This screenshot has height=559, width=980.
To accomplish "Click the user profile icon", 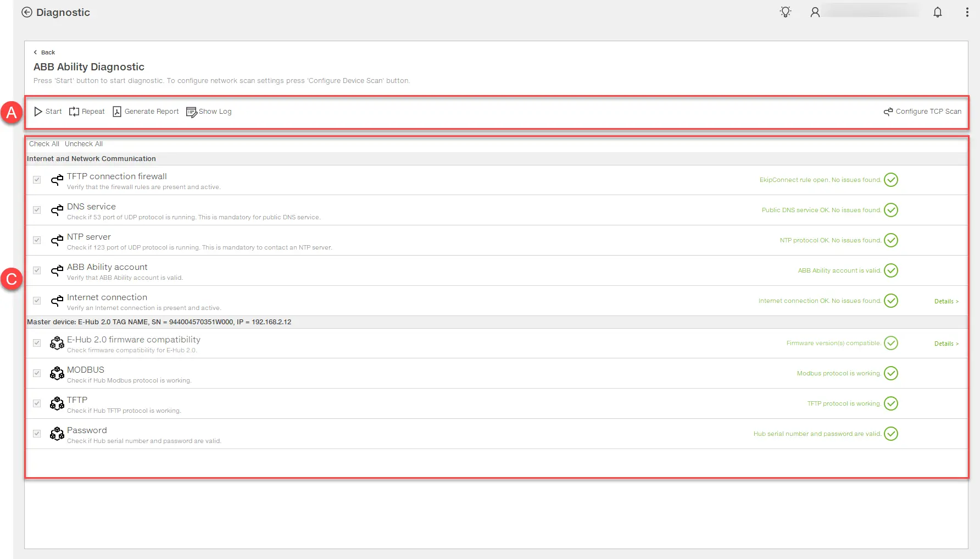I will [x=815, y=12].
